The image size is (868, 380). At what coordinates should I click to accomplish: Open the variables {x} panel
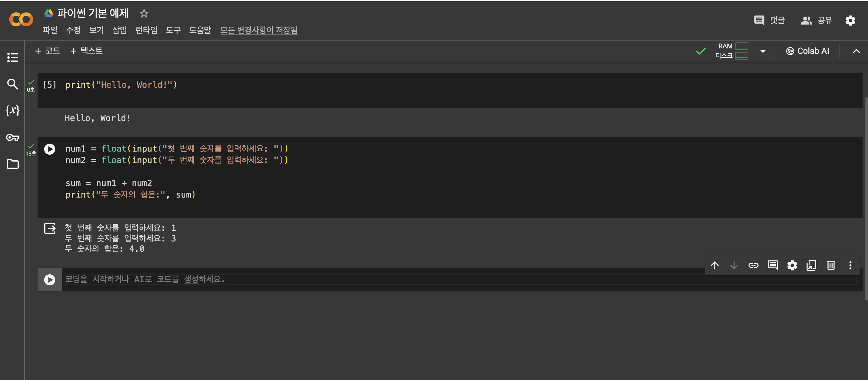point(12,110)
